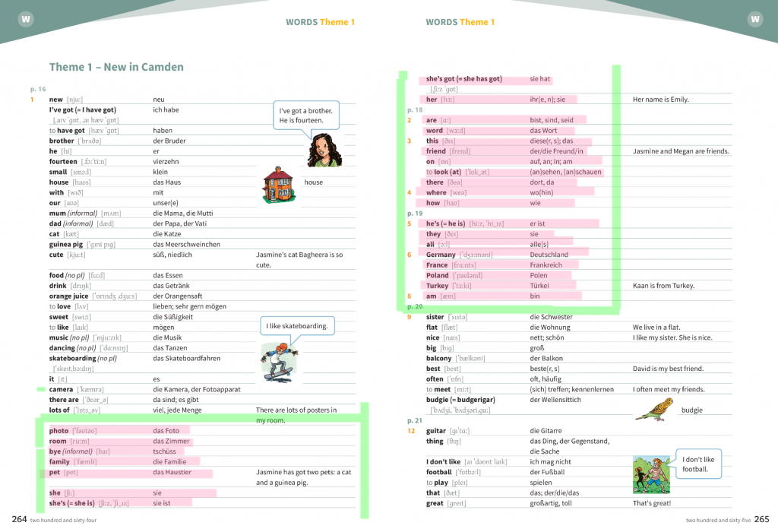Click the 'Theme 1 – New in Camden' heading
Viewport: 778px width, 532px height.
pyautogui.click(x=116, y=67)
